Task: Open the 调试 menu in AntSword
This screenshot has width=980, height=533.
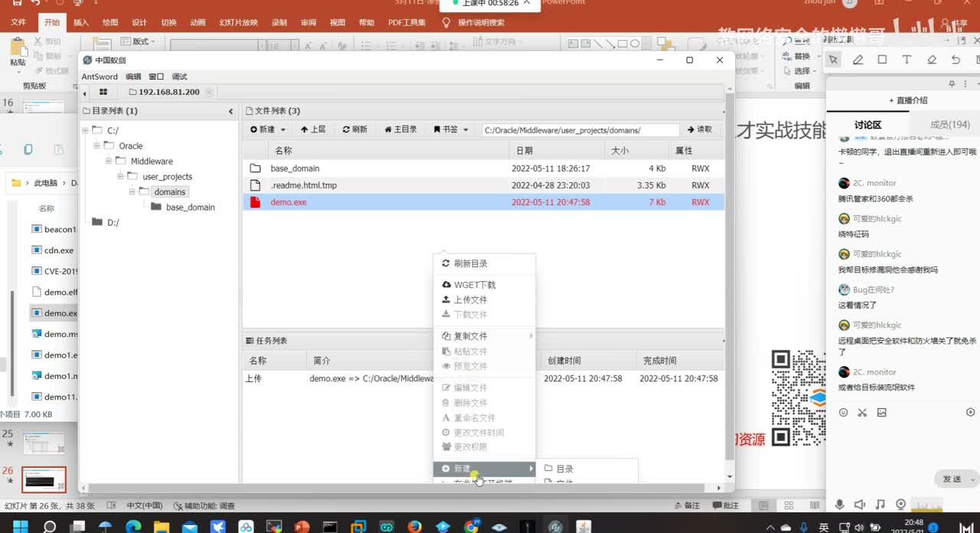Action: [x=179, y=77]
